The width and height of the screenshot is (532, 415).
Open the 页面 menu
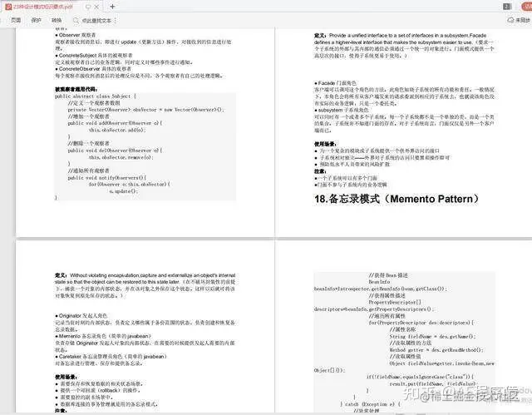[16, 20]
